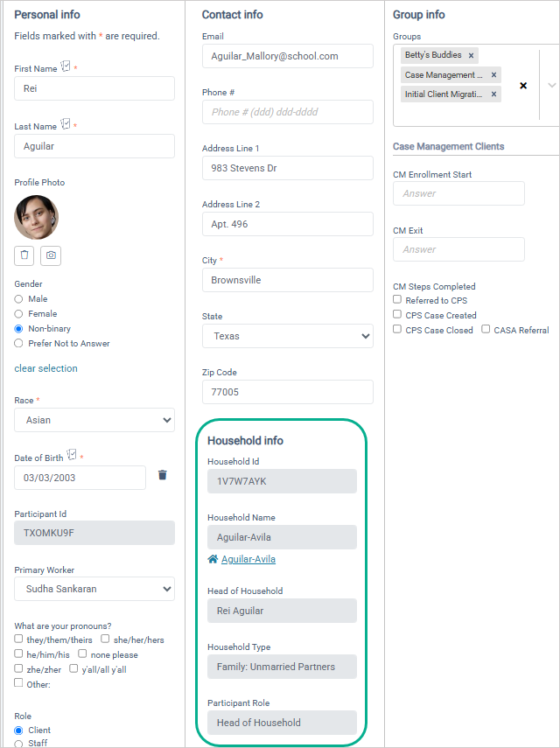Screen dimensions: 560x748
Task: Upload a new photo using camera icon
Action: click(51, 255)
